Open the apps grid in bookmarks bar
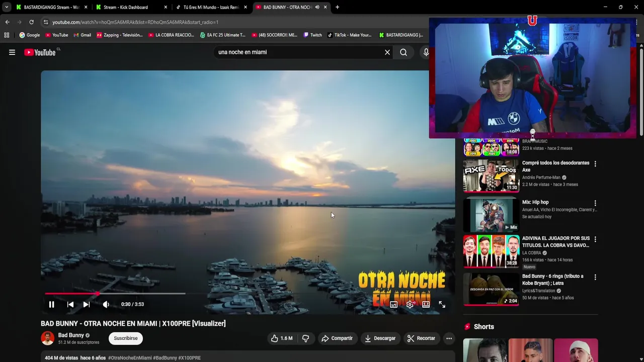This screenshot has width=644, height=362. click(7, 35)
